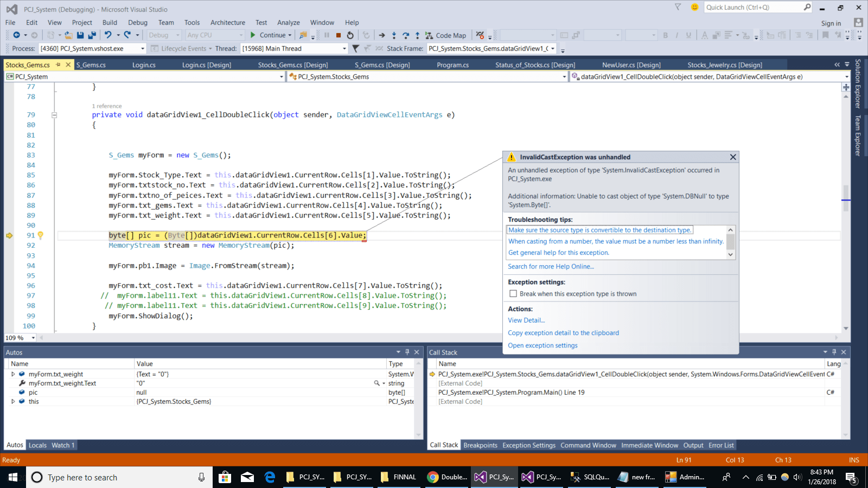
Task: Close the Stocks_Gems.cs tab
Action: click(x=68, y=65)
